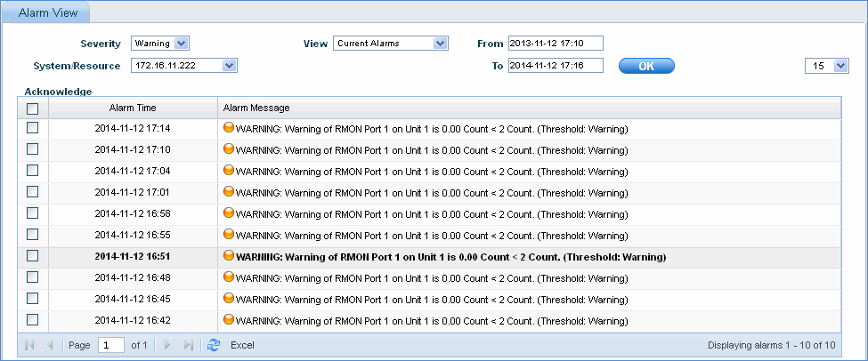Select checkbox for 2014-11-12 16:58 alarm

point(33,213)
